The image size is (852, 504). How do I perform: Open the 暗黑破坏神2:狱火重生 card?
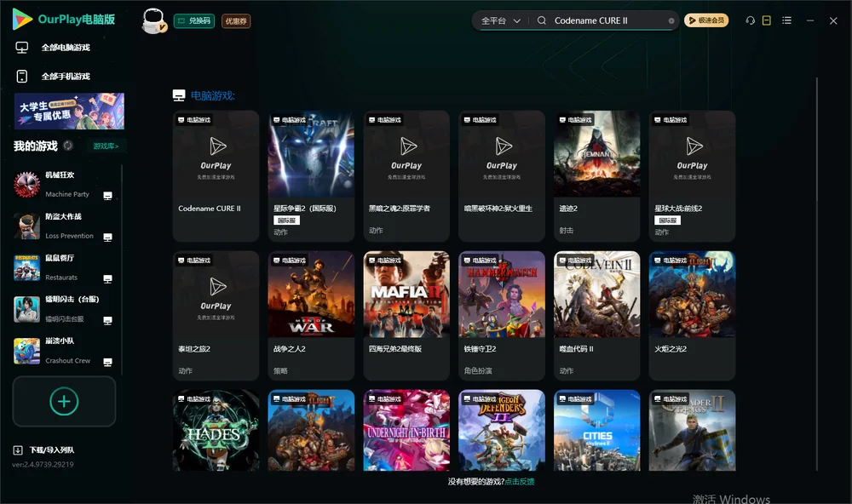click(x=502, y=176)
